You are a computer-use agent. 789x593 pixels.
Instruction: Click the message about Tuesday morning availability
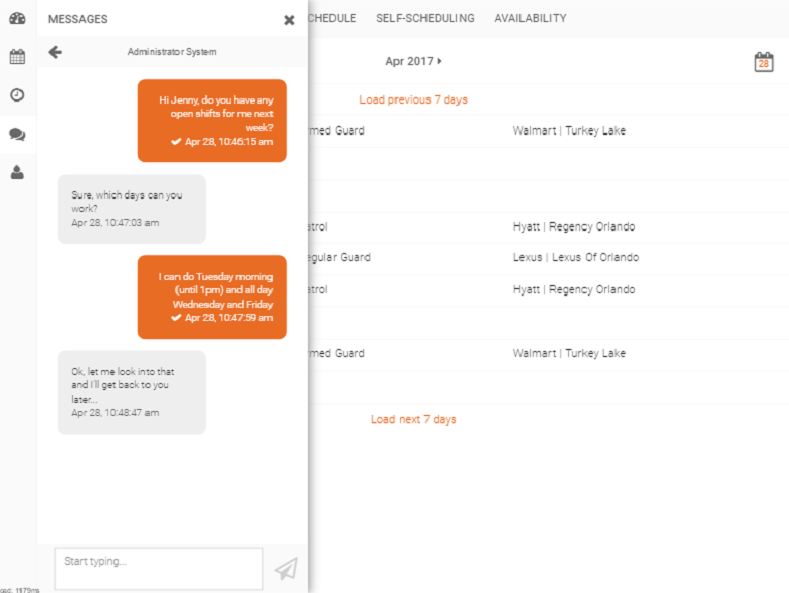(x=212, y=296)
